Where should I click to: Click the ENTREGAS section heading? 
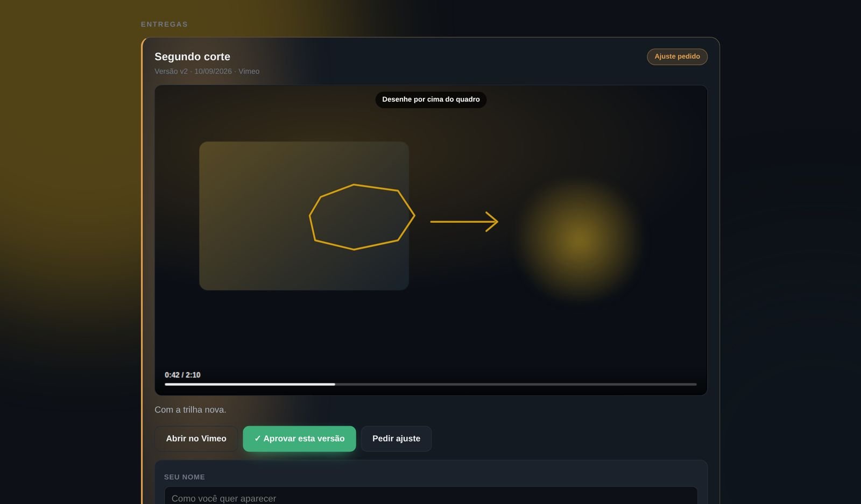point(164,24)
